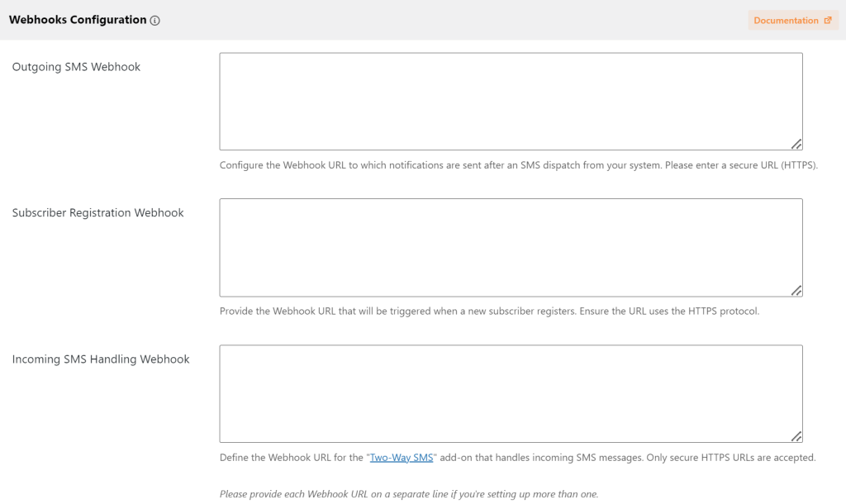
Task: Click the italic multiple-webhook note at the bottom
Action: coord(408,493)
